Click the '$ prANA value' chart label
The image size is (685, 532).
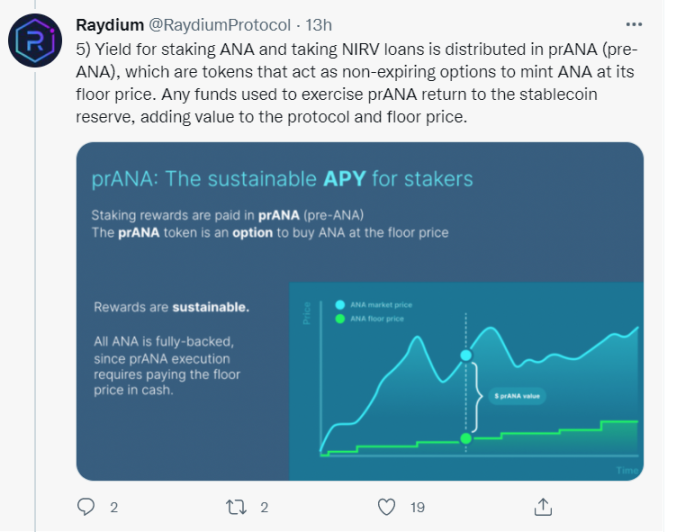click(x=517, y=397)
